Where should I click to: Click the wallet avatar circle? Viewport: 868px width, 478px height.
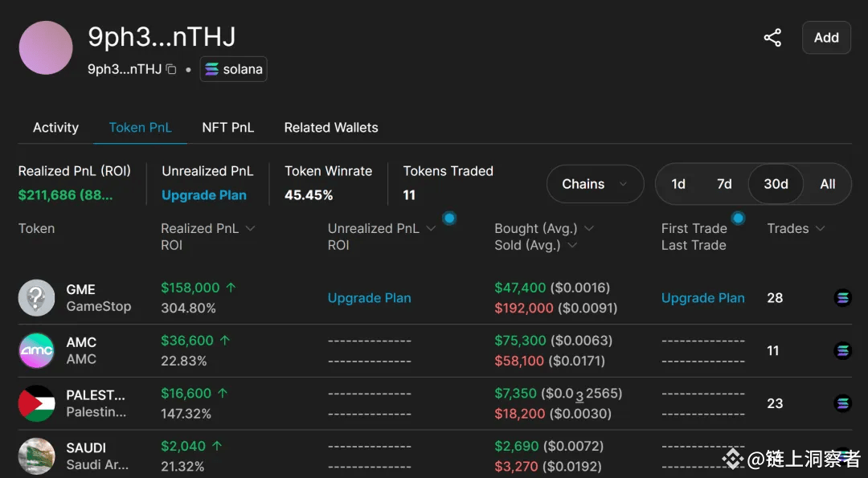[46, 48]
